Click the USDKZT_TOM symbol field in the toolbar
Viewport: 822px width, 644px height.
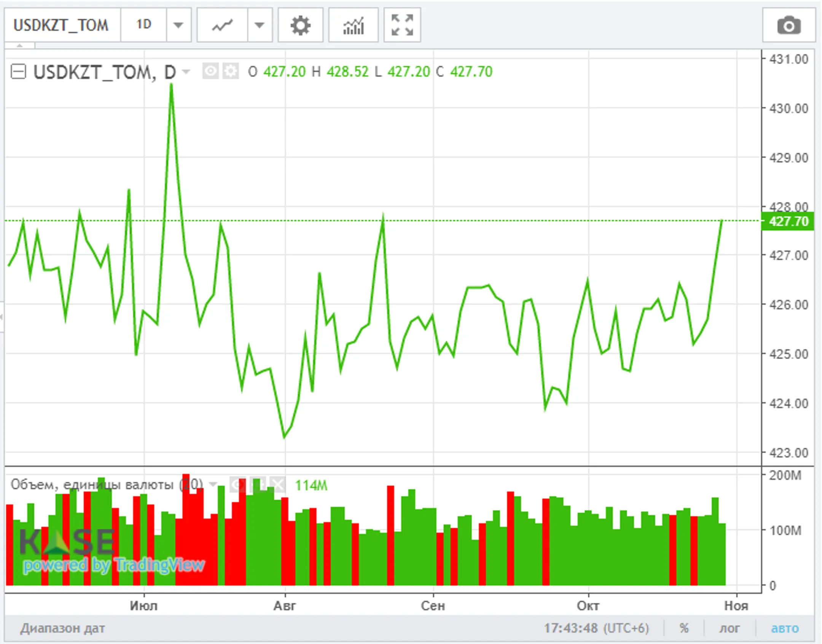tap(62, 25)
